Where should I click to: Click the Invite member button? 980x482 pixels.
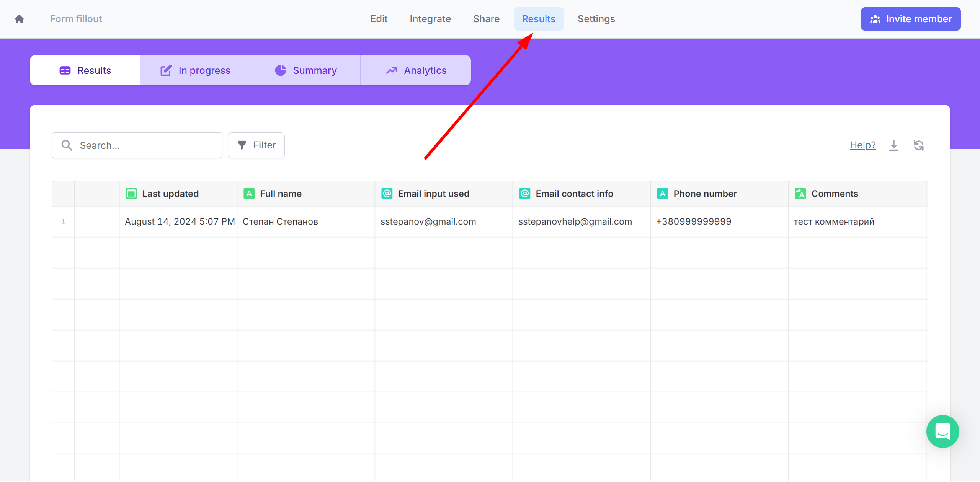click(x=912, y=19)
